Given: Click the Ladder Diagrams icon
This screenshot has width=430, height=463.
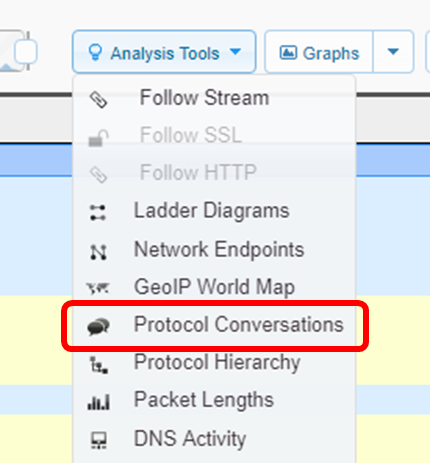Looking at the screenshot, I should (x=98, y=212).
